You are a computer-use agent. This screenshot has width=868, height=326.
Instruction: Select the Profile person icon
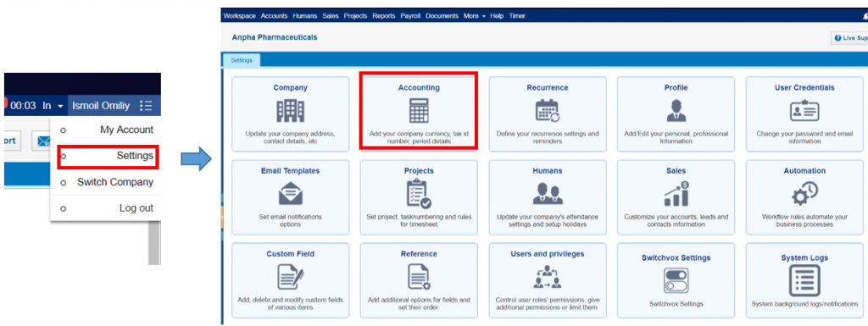676,111
